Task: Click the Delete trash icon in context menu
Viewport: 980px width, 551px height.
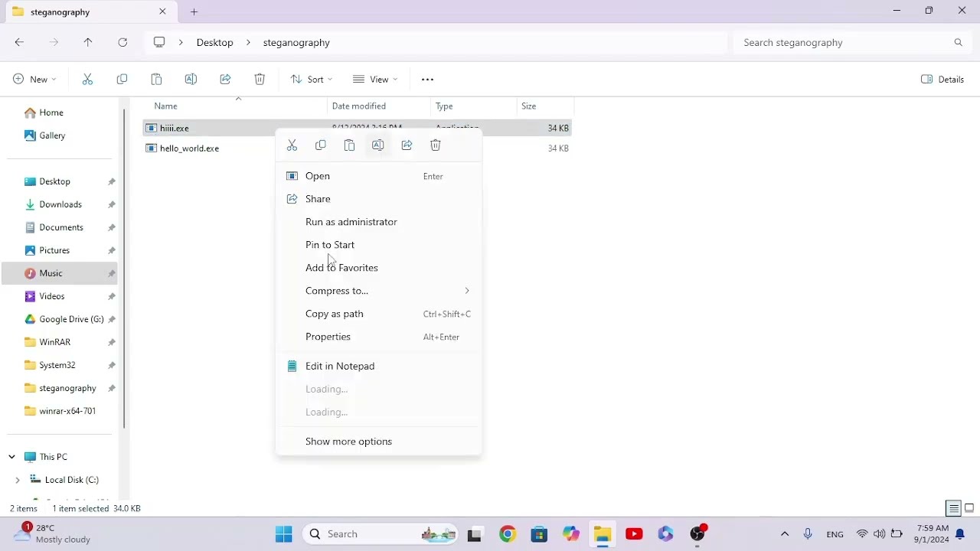Action: pyautogui.click(x=436, y=145)
